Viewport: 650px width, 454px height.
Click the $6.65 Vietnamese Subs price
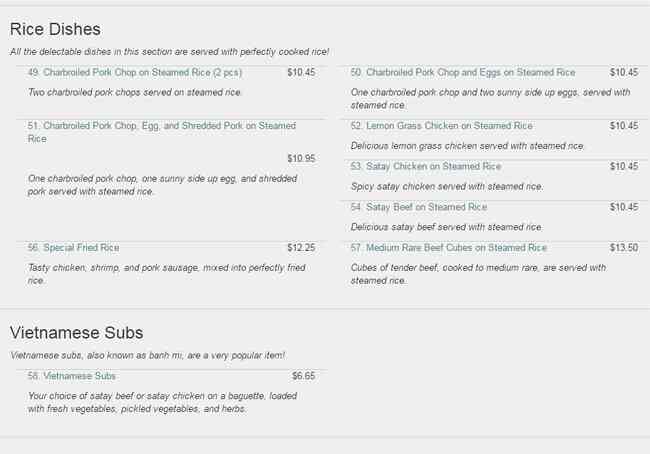pos(303,376)
